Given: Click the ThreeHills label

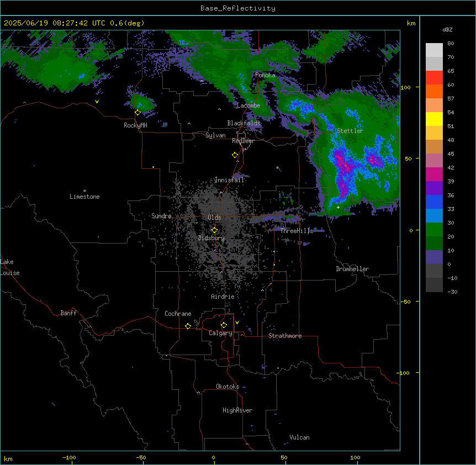Looking at the screenshot, I should pos(297,231).
